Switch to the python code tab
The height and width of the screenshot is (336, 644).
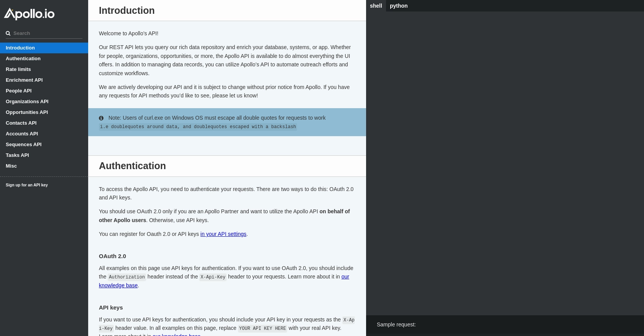pos(399,6)
